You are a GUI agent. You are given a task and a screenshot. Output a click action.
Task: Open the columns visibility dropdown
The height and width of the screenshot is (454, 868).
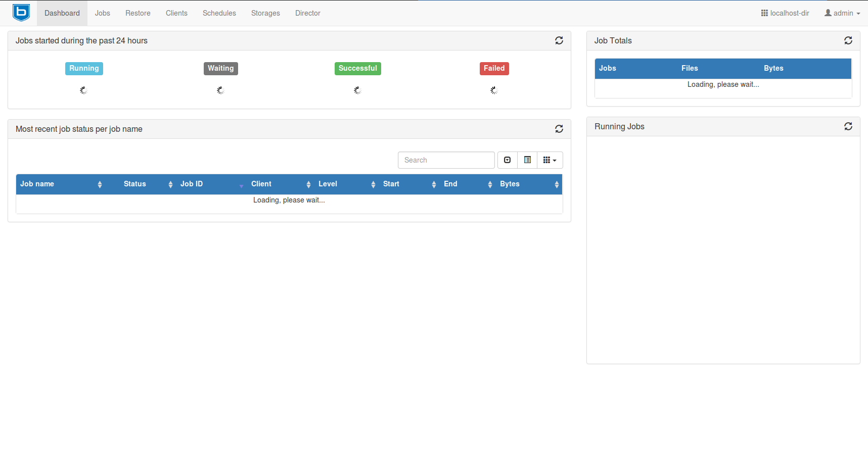click(550, 160)
